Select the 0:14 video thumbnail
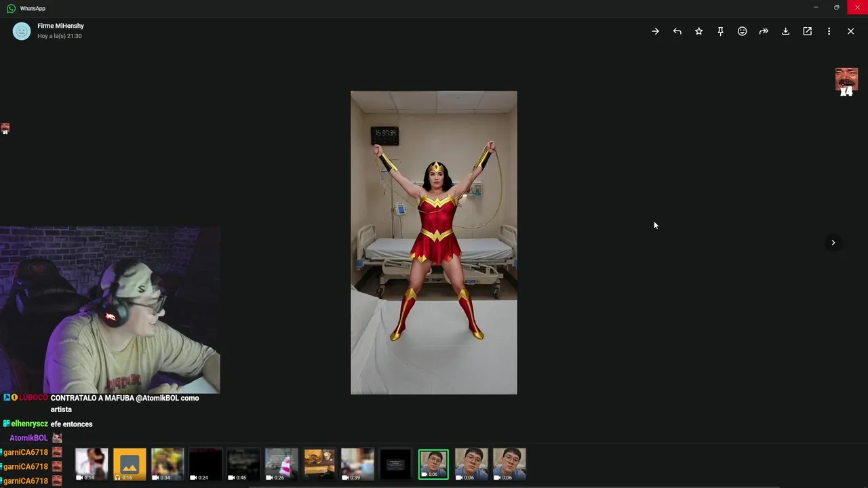 pos(92,464)
